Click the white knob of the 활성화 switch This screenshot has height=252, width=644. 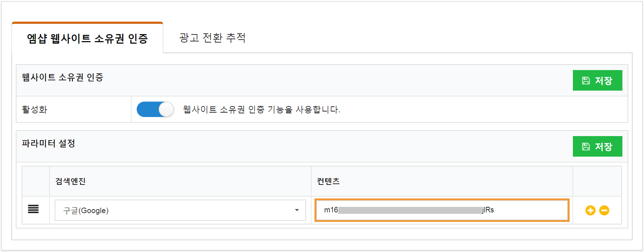pyautogui.click(x=166, y=109)
